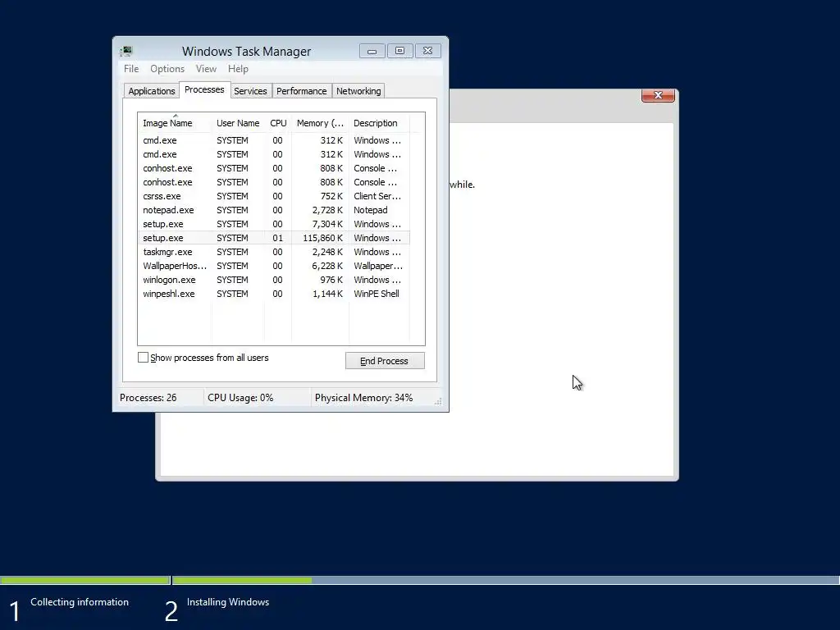
Task: Switch to the Services tab
Action: click(x=250, y=91)
